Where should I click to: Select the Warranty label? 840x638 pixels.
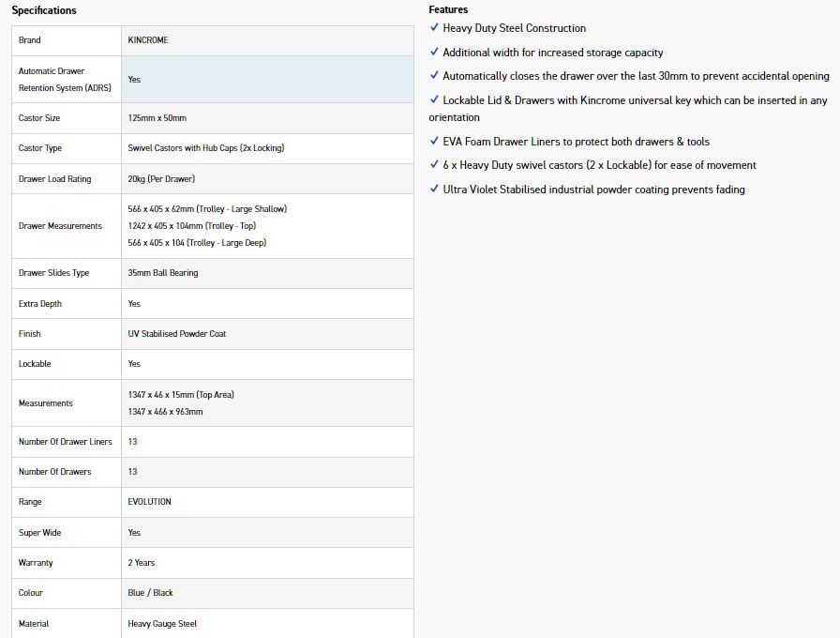(36, 563)
